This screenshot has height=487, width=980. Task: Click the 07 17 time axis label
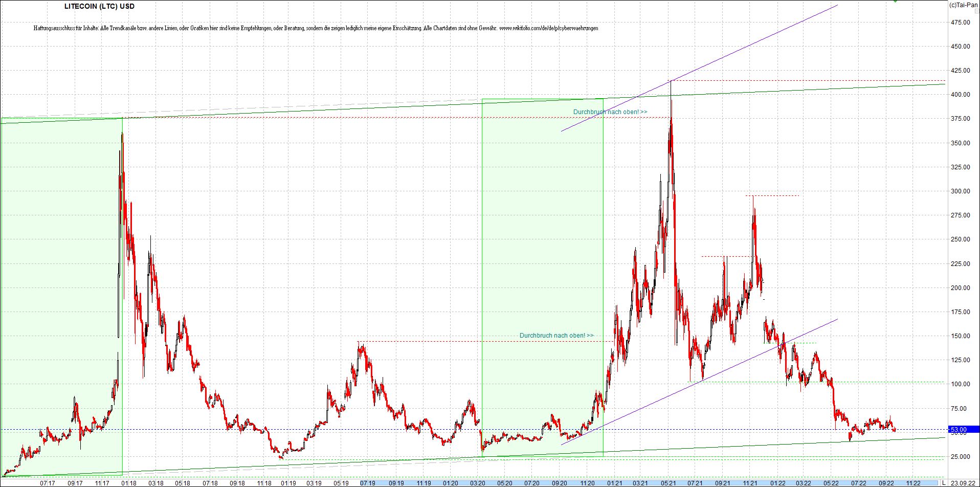(x=47, y=483)
